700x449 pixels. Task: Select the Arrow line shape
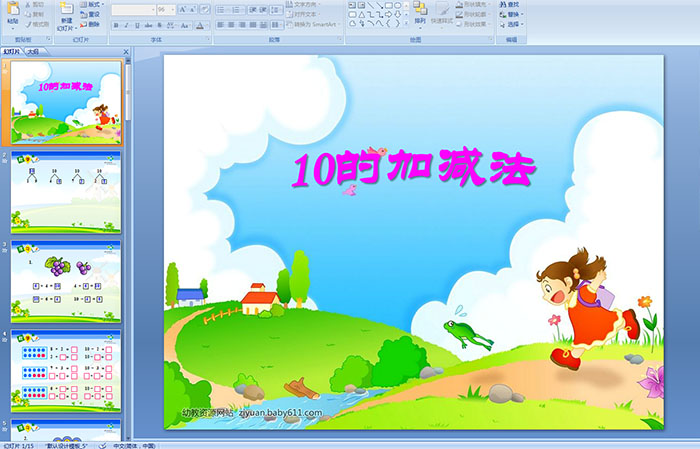(379, 5)
